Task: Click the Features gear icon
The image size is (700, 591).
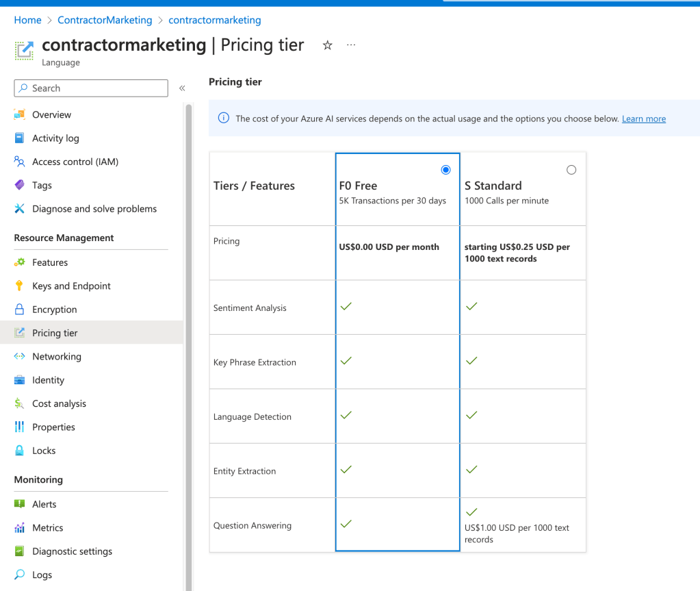Action: click(x=19, y=262)
